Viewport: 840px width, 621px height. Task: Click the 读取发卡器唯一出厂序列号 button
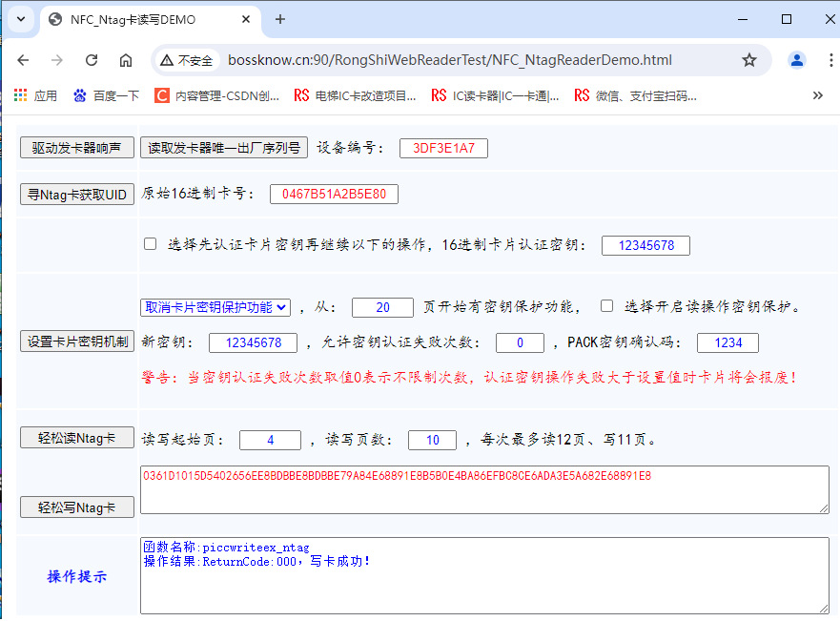[x=224, y=148]
